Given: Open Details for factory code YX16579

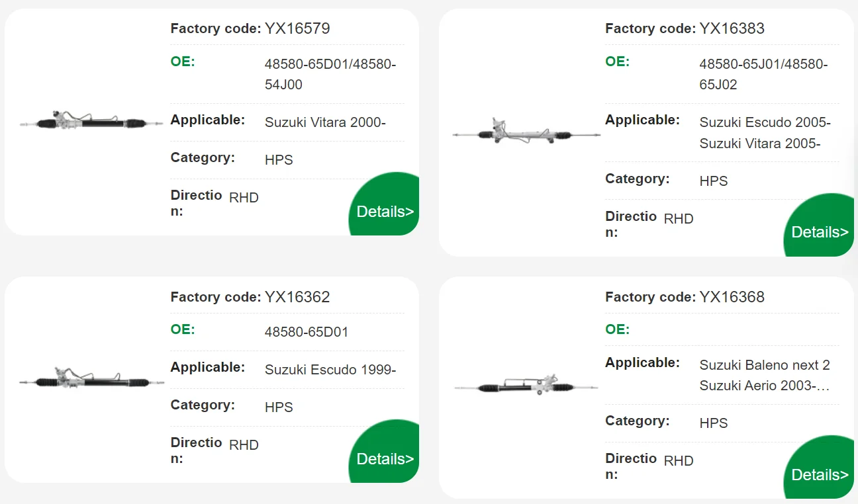Looking at the screenshot, I should point(385,211).
